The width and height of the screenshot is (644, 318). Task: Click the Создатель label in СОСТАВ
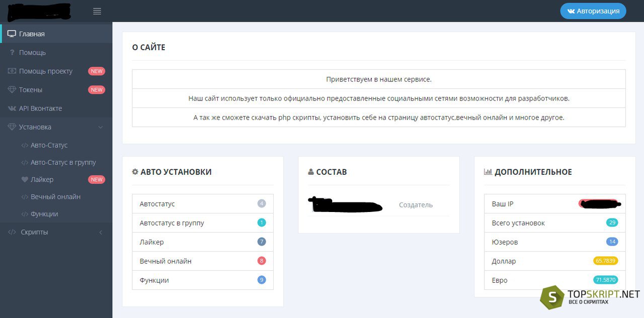(x=416, y=205)
